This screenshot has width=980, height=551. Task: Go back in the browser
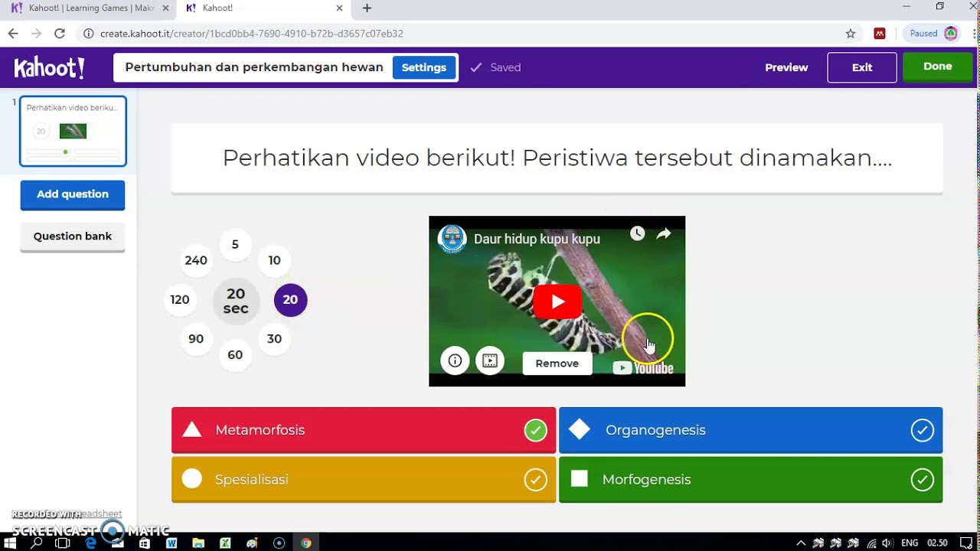[13, 34]
